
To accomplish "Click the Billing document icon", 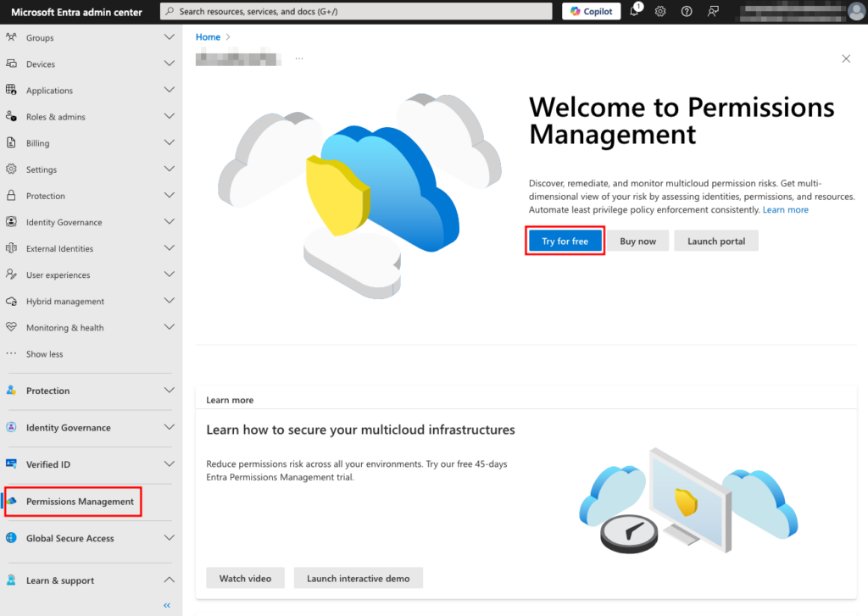I will coord(11,143).
